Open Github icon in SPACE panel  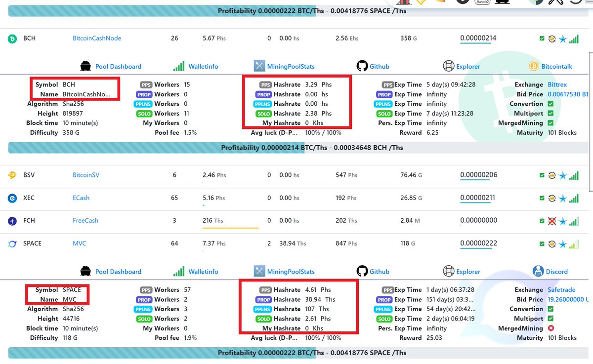[362, 271]
